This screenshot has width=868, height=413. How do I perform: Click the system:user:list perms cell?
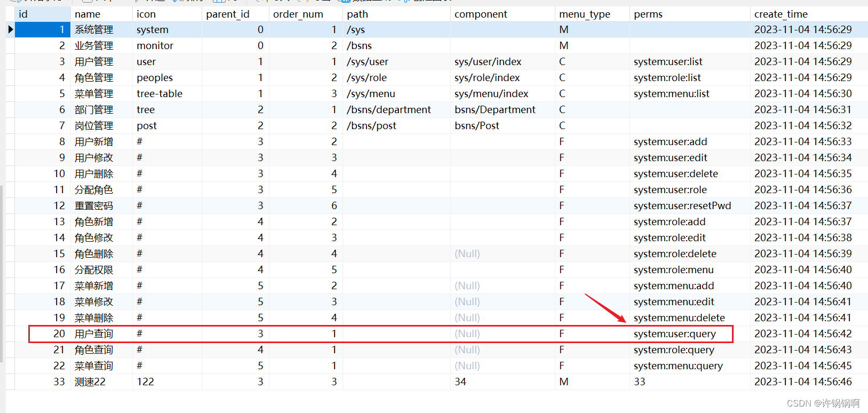690,62
